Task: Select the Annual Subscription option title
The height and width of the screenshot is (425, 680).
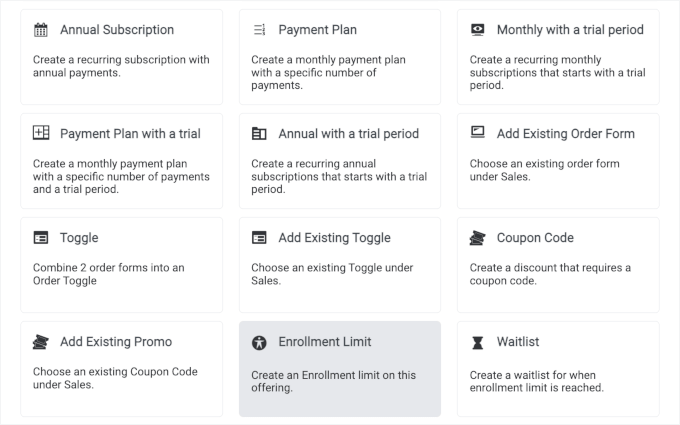Action: [117, 30]
